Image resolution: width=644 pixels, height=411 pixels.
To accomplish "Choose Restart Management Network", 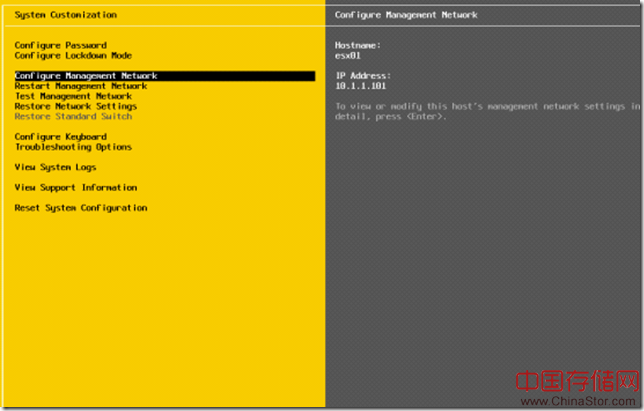I will pos(81,86).
